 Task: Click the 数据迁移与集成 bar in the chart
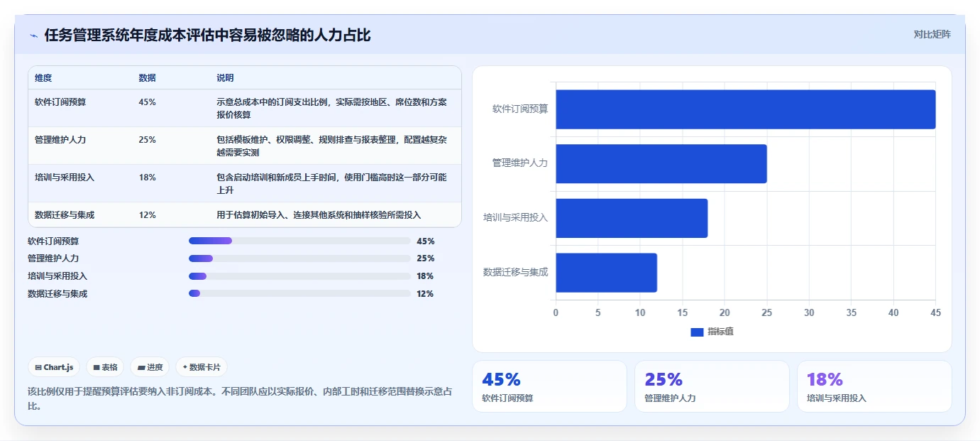606,273
